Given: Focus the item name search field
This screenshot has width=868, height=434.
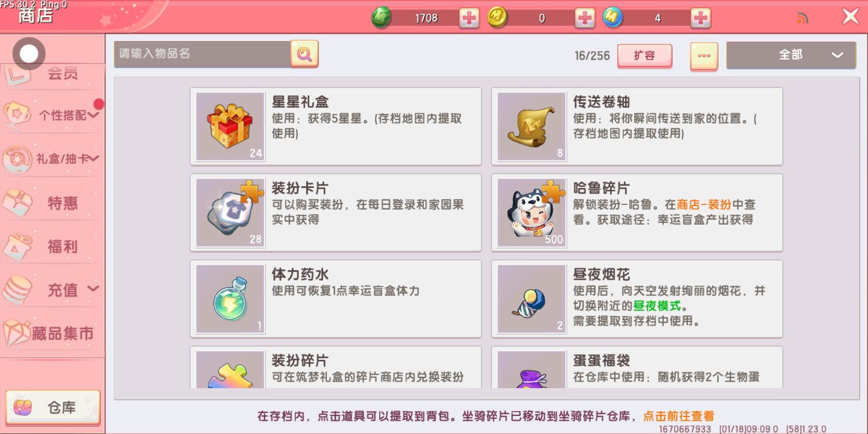Looking at the screenshot, I should [x=203, y=54].
